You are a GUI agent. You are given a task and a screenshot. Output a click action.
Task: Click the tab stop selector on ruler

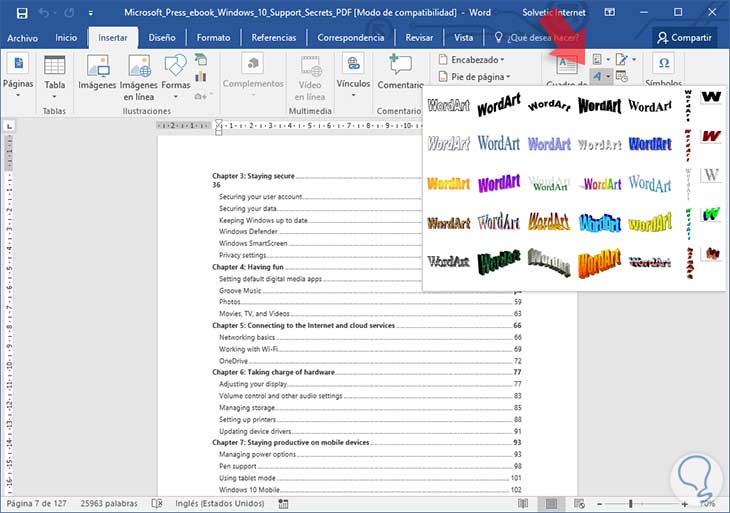pos(9,126)
